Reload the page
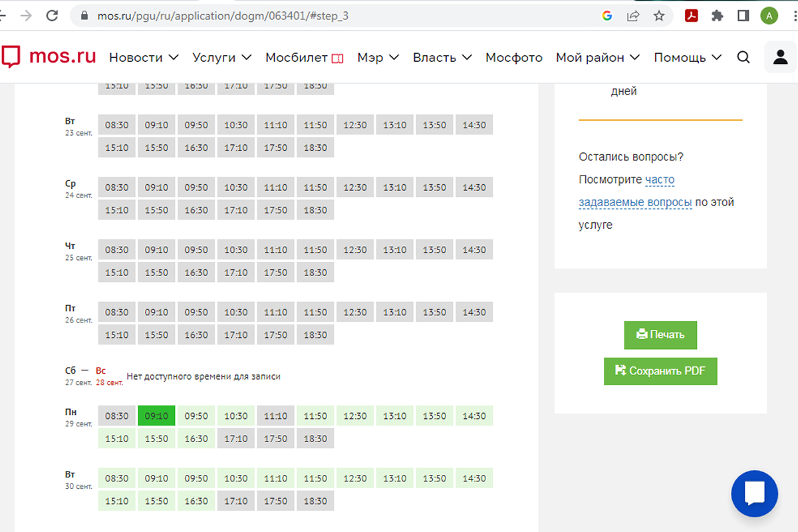Screen dimensions: 798x532 [51, 16]
